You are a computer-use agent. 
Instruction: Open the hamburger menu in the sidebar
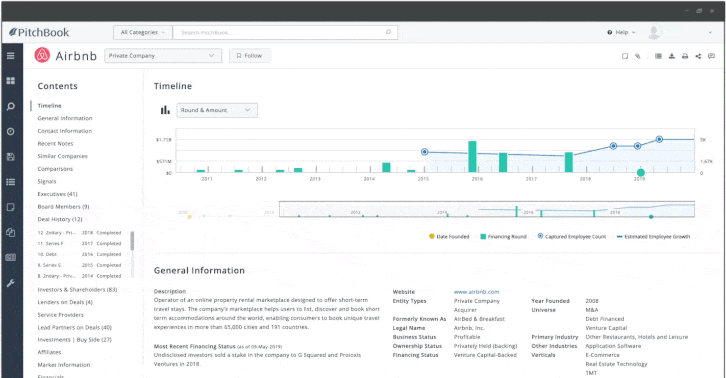(10, 56)
